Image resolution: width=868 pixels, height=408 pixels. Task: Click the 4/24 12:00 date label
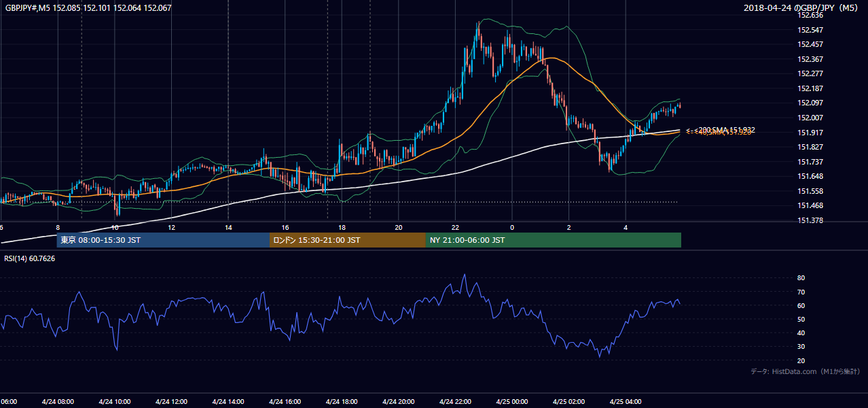tap(171, 402)
